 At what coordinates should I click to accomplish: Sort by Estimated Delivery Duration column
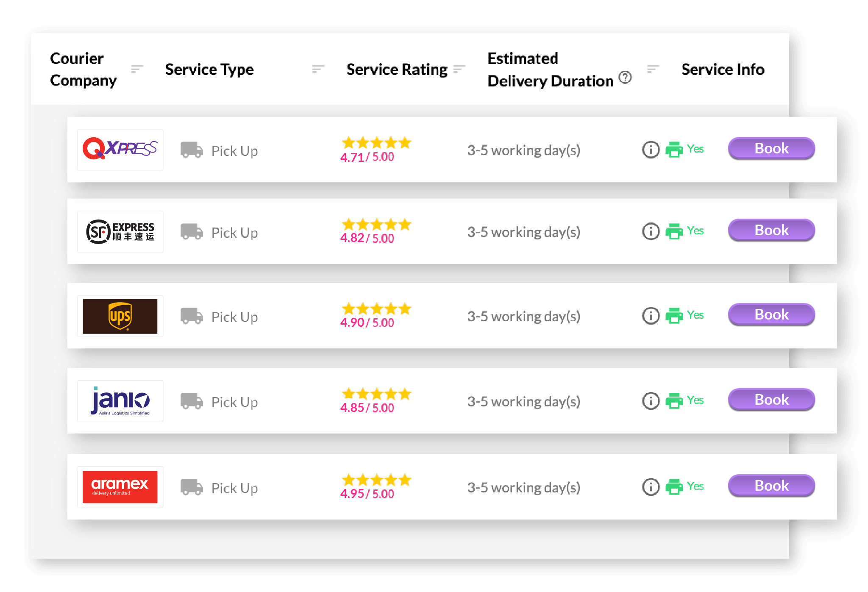click(x=653, y=69)
